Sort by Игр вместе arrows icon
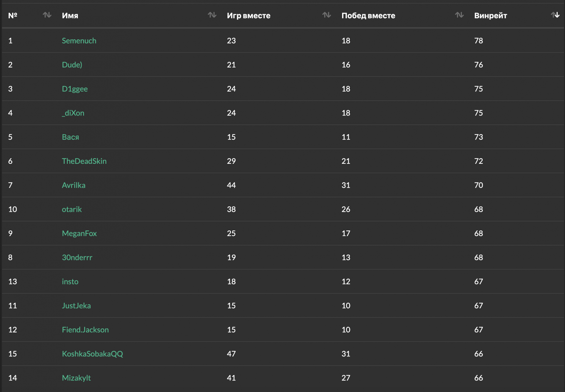The width and height of the screenshot is (565, 392). tap(326, 15)
